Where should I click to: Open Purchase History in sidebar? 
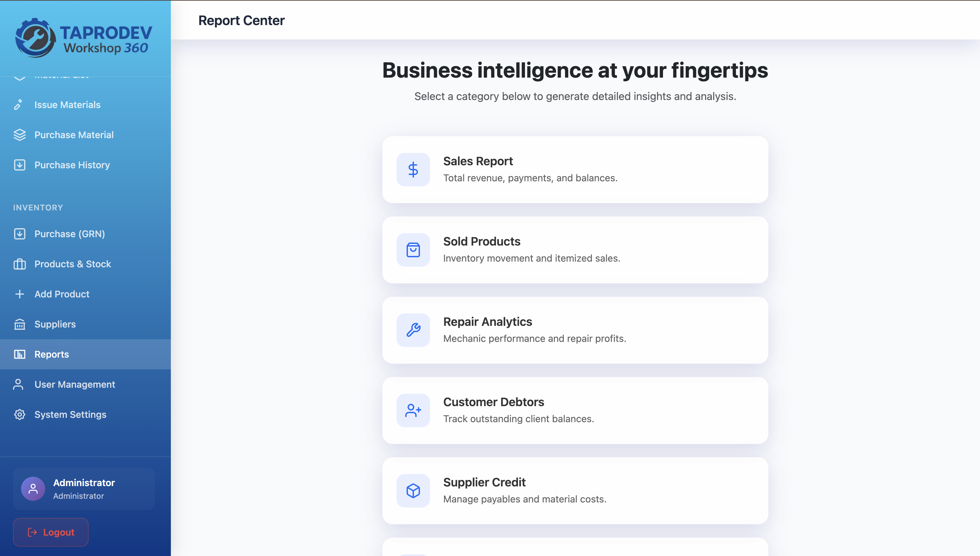coord(72,165)
